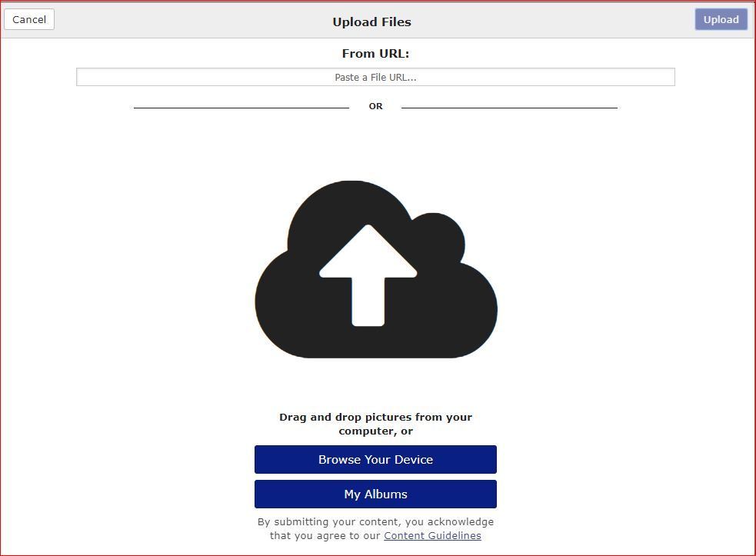Click the 'that you agree to our' text
The image size is (756, 556).
click(326, 536)
